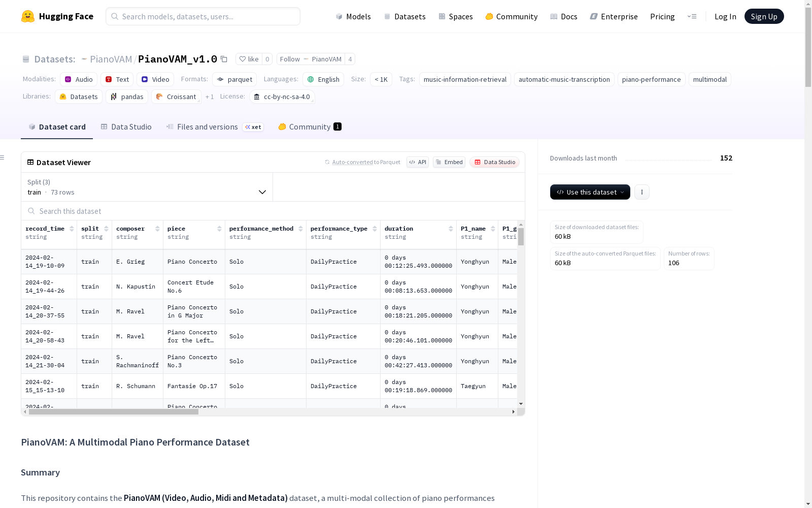This screenshot has width=812, height=508.
Task: Click the piano-performance tag
Action: (652, 79)
